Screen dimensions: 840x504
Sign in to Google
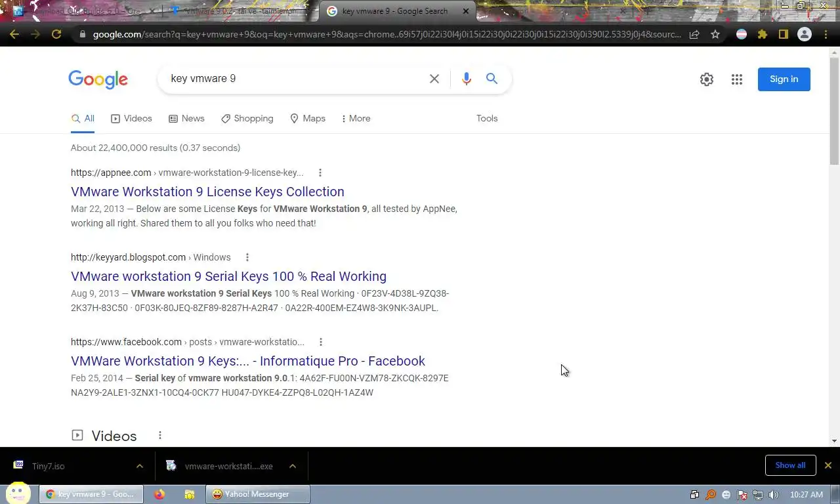click(x=784, y=79)
